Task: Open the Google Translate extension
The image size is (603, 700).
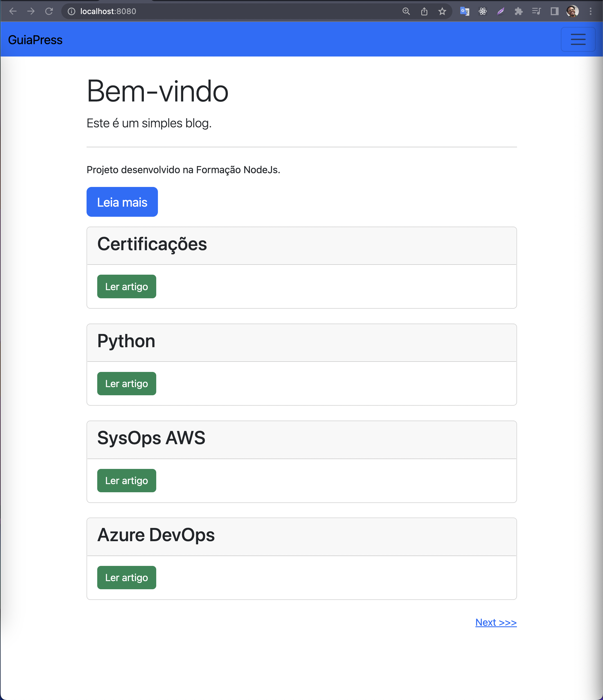Action: [x=464, y=11]
